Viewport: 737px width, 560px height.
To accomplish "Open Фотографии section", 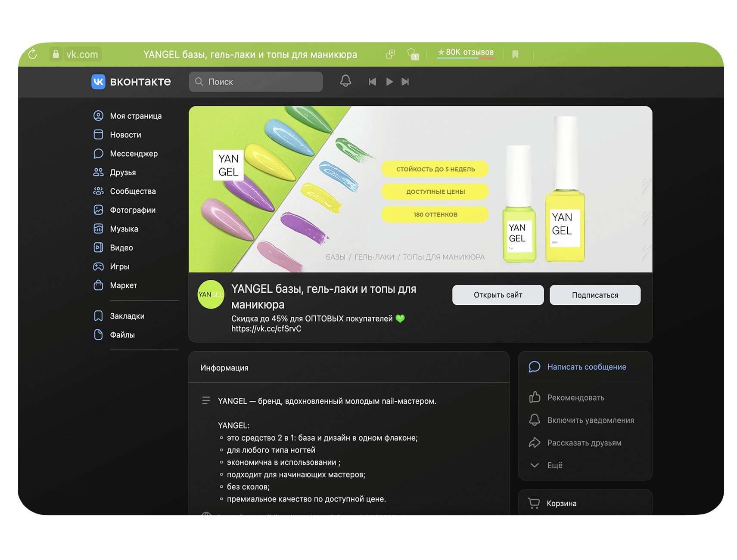I will 124,210.
